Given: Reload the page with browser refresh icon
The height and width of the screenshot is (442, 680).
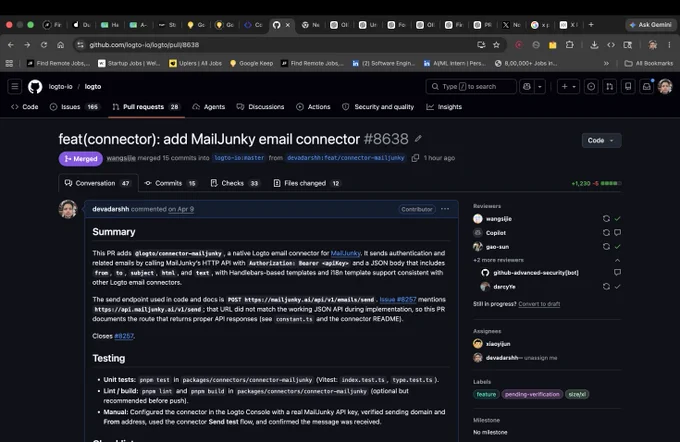Looking at the screenshot, I should pos(44,45).
